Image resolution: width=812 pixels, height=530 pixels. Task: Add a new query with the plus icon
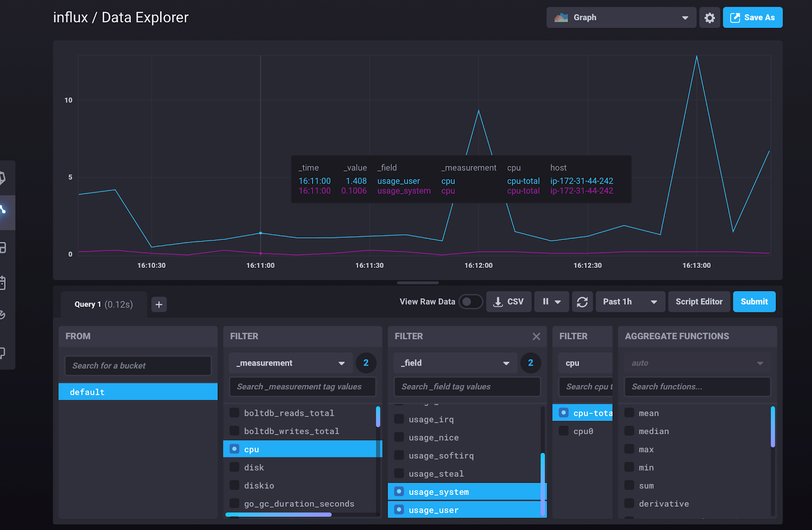click(x=159, y=304)
